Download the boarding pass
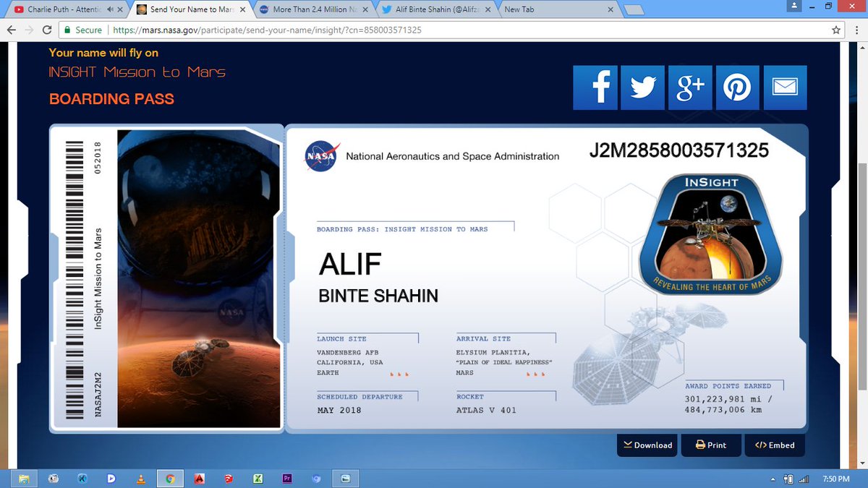 [x=648, y=445]
